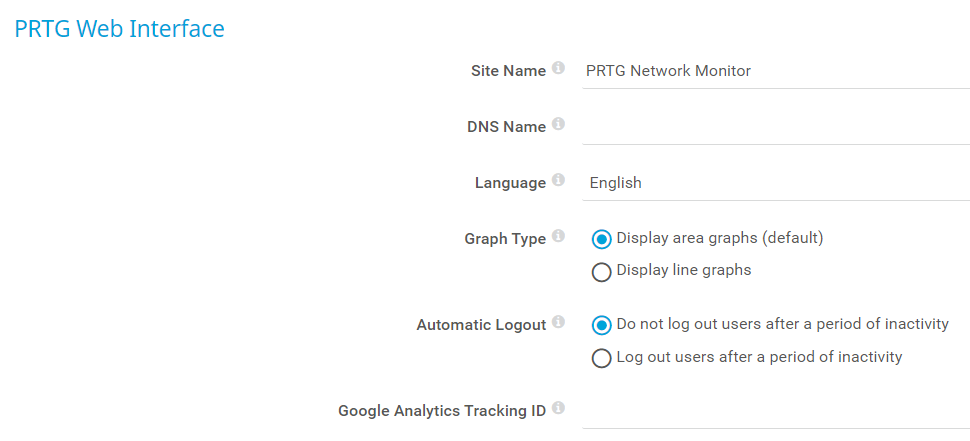Click the PRTG Web Interface heading
This screenshot has width=970, height=441.
pos(119,29)
